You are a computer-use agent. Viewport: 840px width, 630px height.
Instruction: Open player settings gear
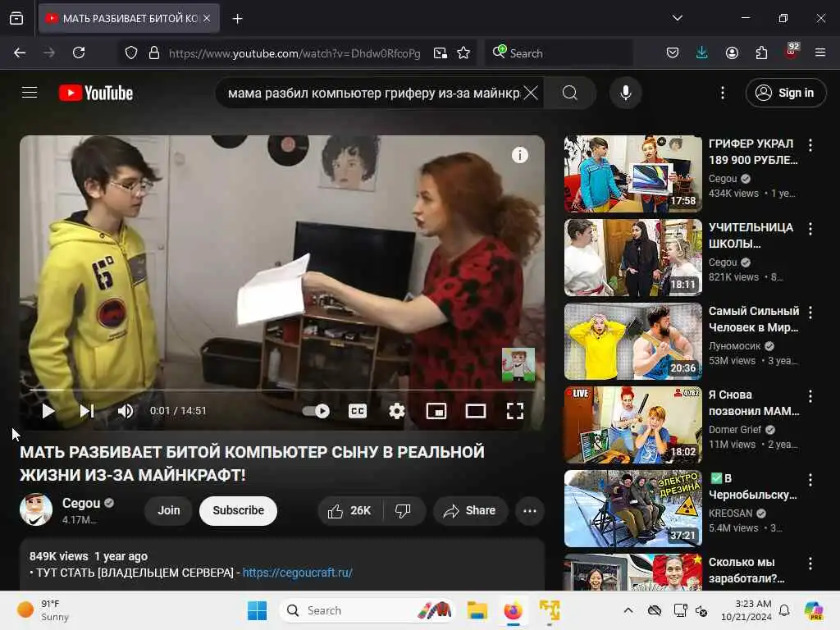[x=396, y=411]
